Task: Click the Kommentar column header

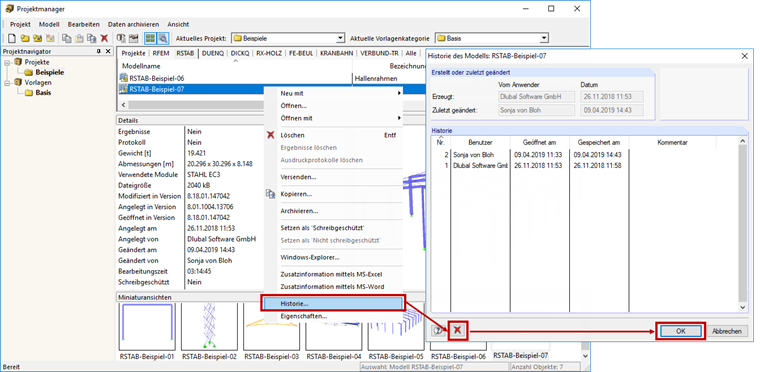Action: click(672, 143)
